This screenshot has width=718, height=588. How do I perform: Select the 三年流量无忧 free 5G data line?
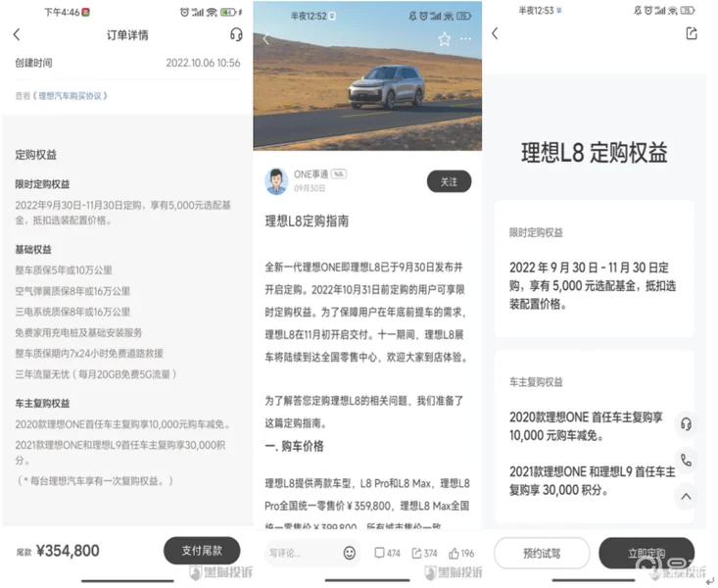[x=96, y=374]
